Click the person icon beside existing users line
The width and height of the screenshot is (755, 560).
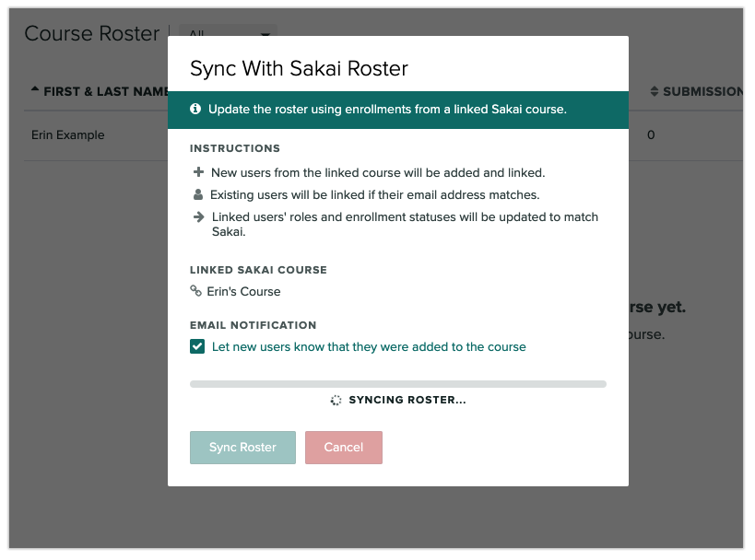[196, 194]
